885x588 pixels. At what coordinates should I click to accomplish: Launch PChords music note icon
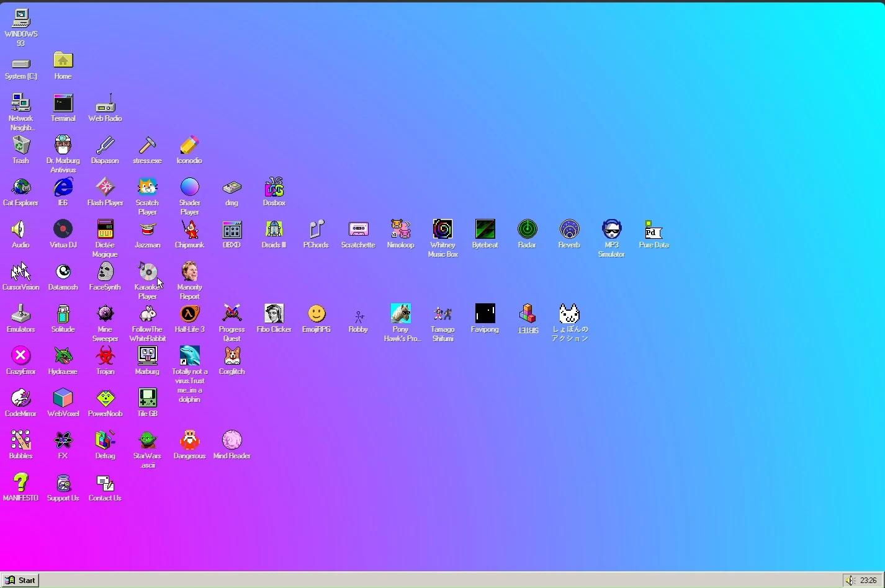coord(316,229)
